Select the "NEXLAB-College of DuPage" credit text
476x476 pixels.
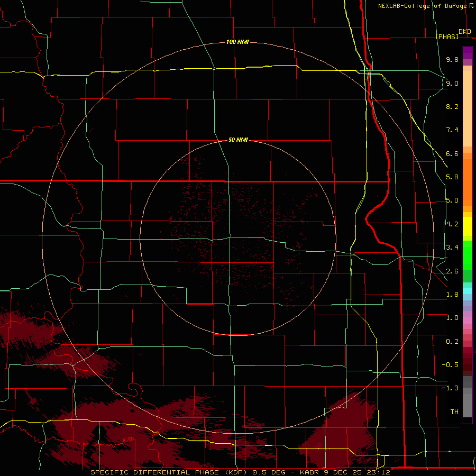point(422,6)
